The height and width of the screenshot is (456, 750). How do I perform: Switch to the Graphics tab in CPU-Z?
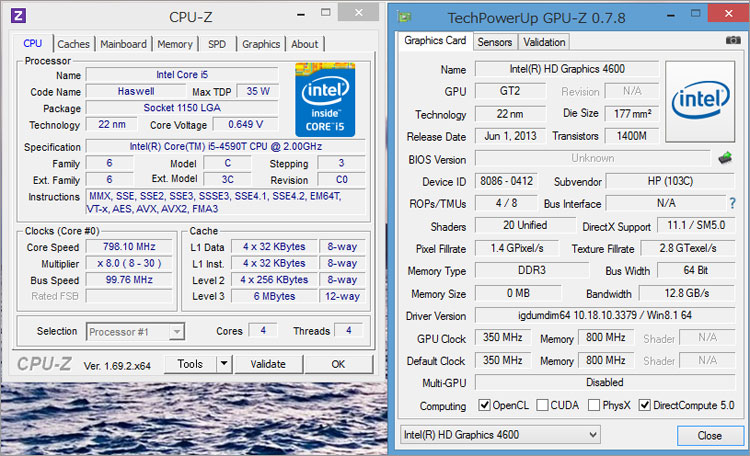point(261,44)
